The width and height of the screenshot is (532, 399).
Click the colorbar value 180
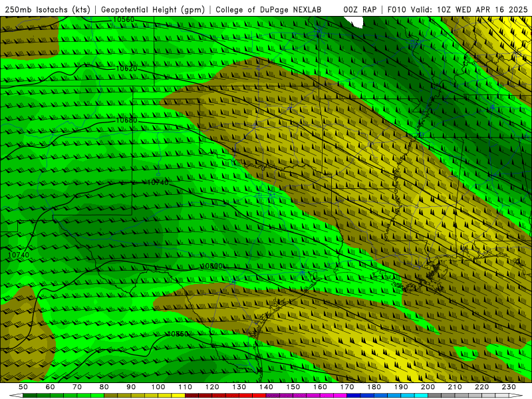pos(374,387)
